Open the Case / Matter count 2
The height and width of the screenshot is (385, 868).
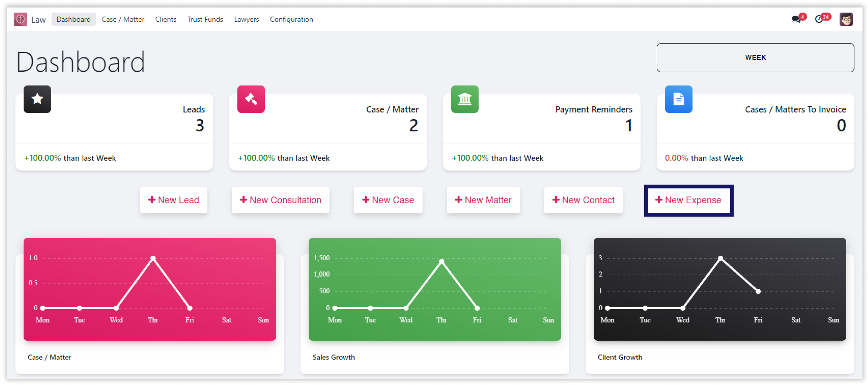(x=413, y=125)
